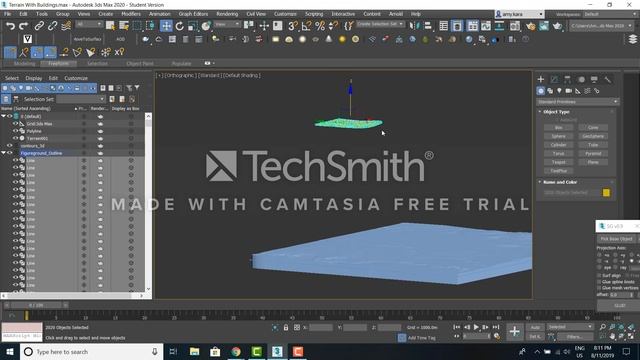Image resolution: width=640 pixels, height=360 pixels.
Task: Open the amy.kara account dropdown
Action: click(519, 14)
